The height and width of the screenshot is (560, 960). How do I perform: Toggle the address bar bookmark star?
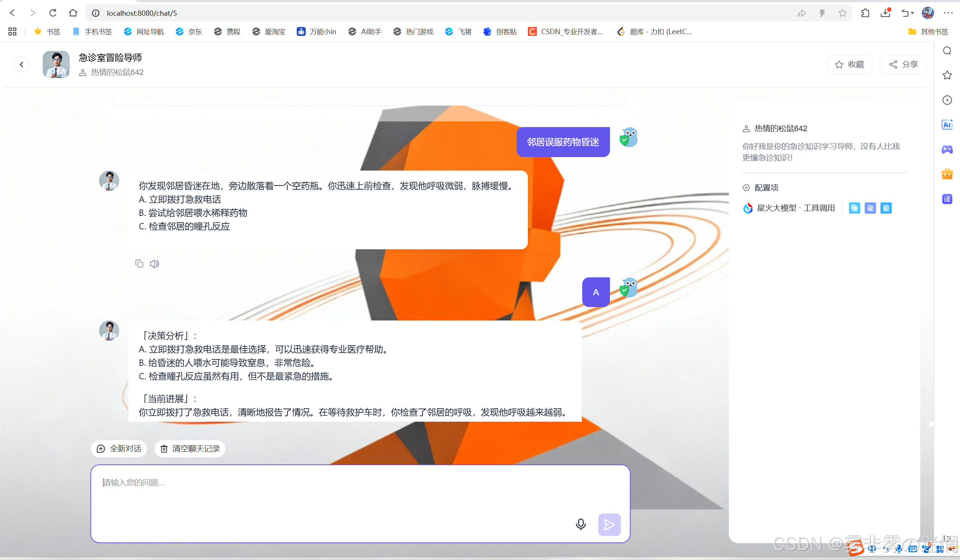point(842,13)
